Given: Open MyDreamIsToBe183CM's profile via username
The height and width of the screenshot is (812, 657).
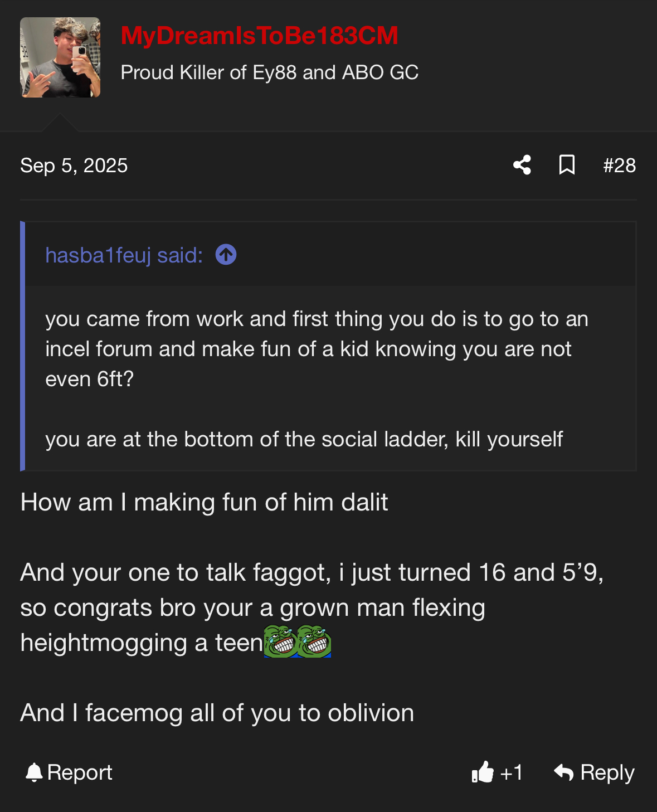Looking at the screenshot, I should coord(259,36).
